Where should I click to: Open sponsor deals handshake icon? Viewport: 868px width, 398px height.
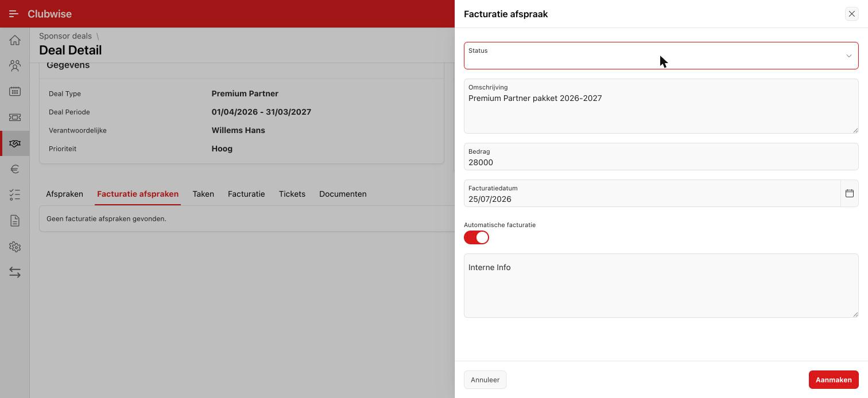point(15,143)
